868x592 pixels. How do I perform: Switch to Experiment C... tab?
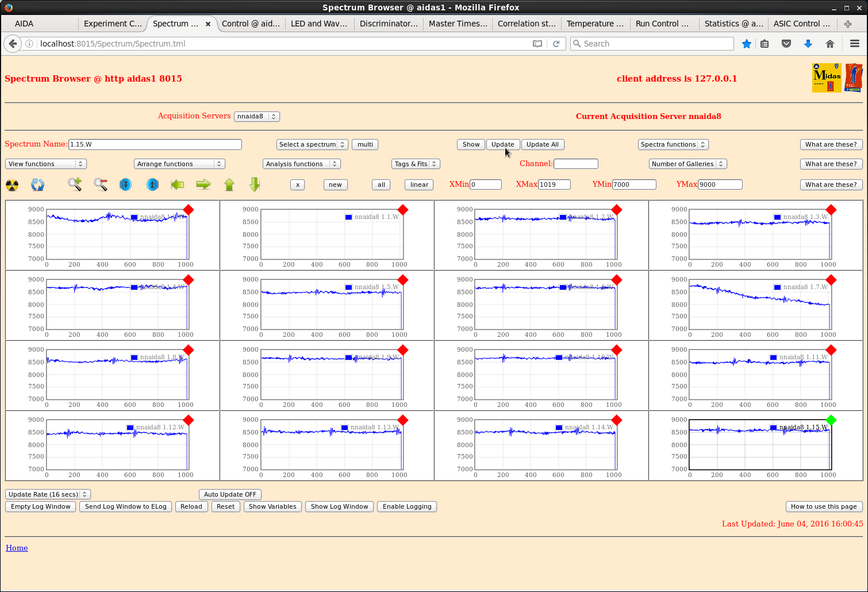tap(113, 24)
